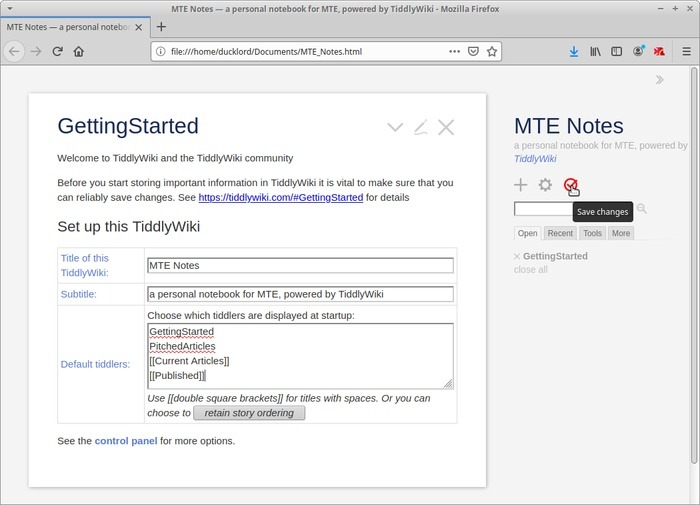Click the text area resize grip corner
700x505 pixels.
click(448, 384)
